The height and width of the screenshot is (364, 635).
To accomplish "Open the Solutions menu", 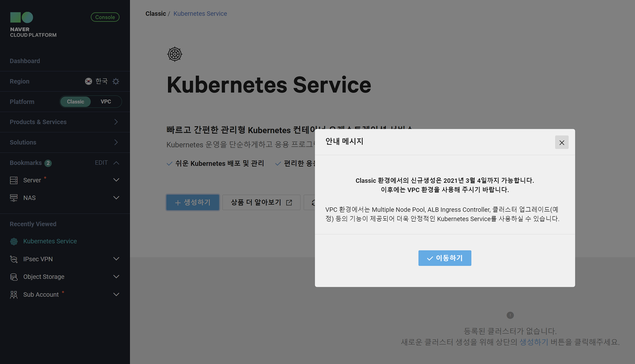I will [x=65, y=142].
